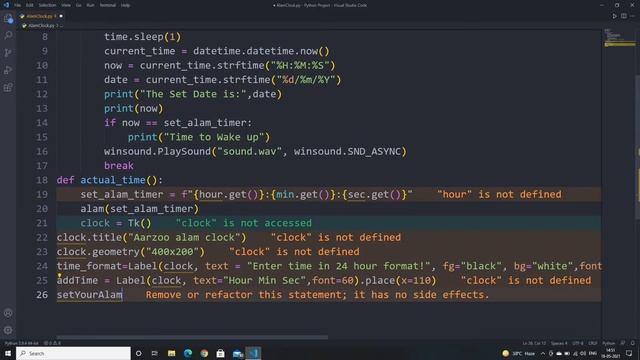Click the 'Remove or refactor this statement' warning
Viewport: 640px width, 360px height.
[x=317, y=295]
